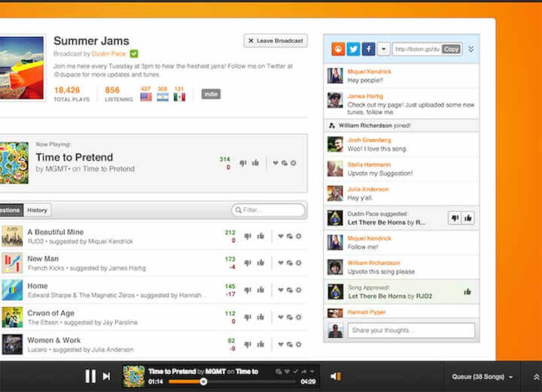Open the Queue (38 Songs) dropdown

[483, 376]
